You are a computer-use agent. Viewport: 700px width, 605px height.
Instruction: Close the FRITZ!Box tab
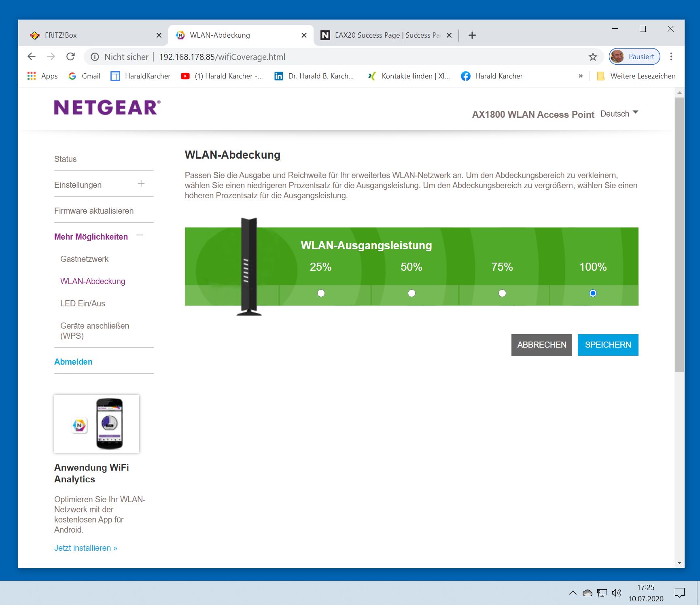pyautogui.click(x=159, y=35)
